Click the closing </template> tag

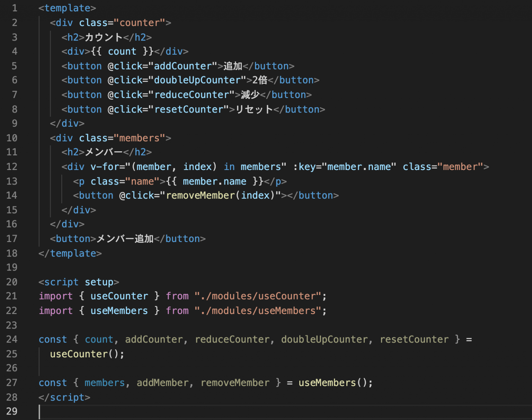(70, 253)
